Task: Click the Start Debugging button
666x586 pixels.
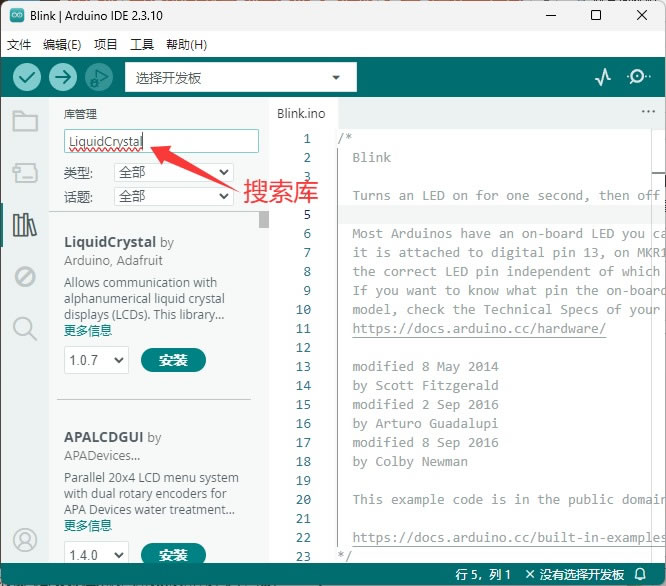Action: pos(99,77)
